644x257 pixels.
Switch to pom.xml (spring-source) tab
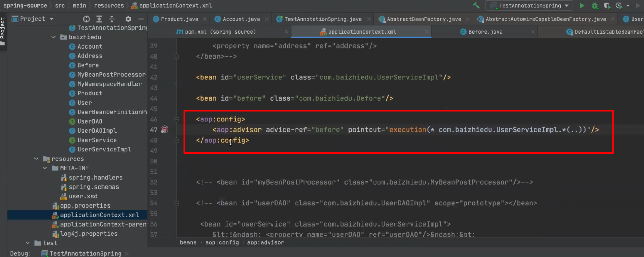click(220, 32)
